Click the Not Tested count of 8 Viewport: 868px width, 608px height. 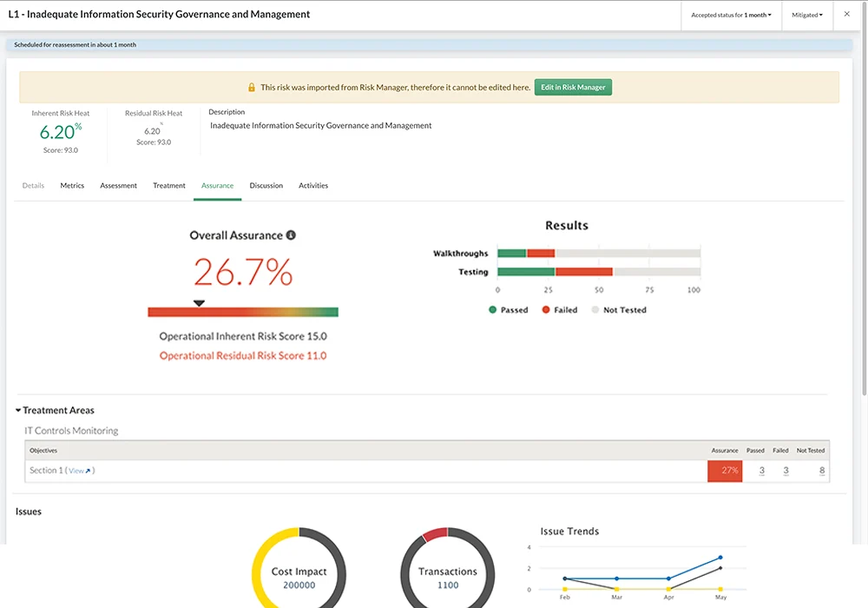(x=821, y=470)
